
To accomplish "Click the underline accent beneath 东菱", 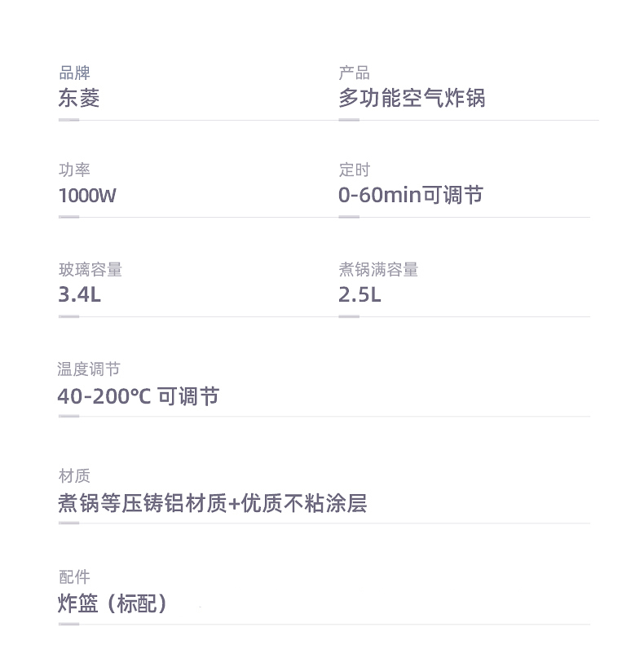I will [x=69, y=120].
